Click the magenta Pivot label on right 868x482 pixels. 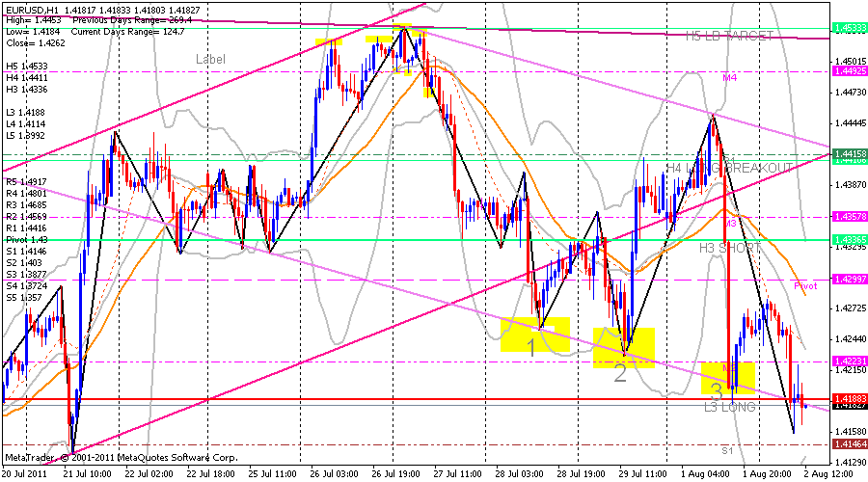(x=805, y=285)
